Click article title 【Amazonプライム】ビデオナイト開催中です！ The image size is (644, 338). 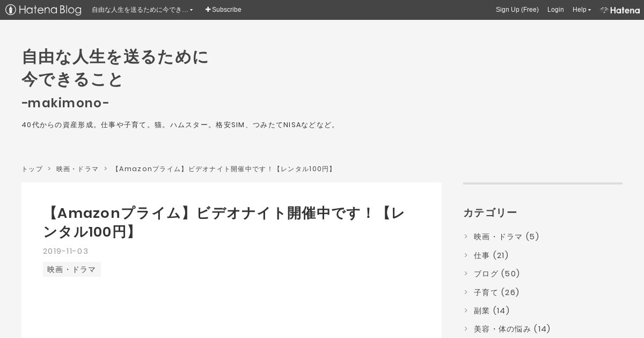[224, 222]
